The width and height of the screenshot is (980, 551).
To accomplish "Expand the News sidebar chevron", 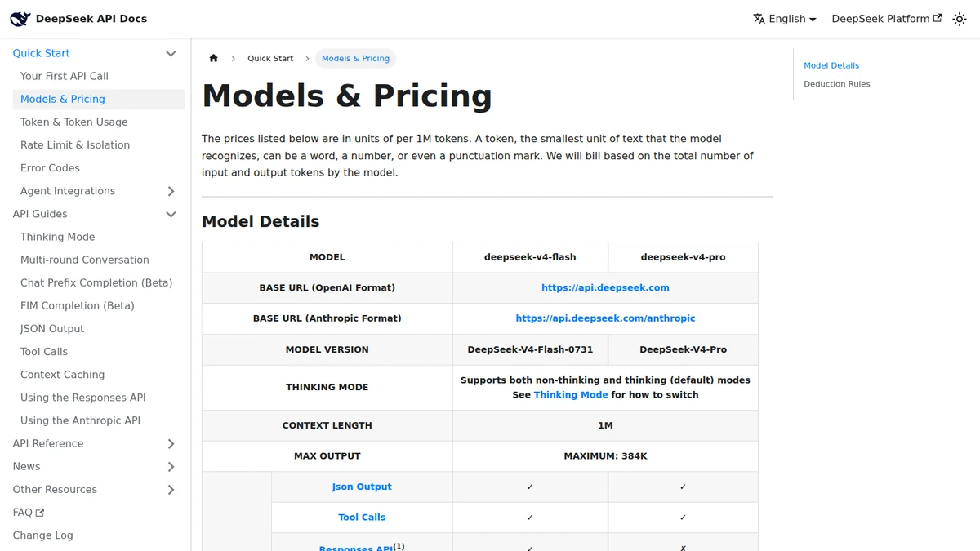I will click(x=171, y=467).
